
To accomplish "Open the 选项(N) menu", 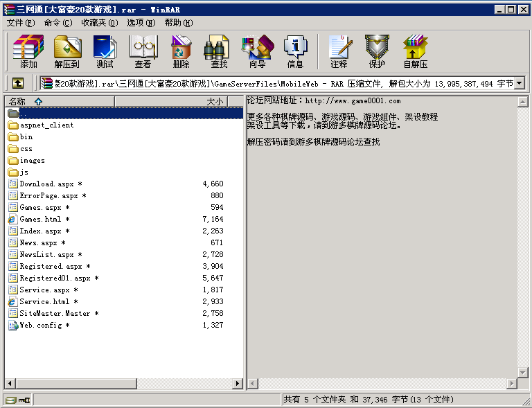I will coord(141,23).
